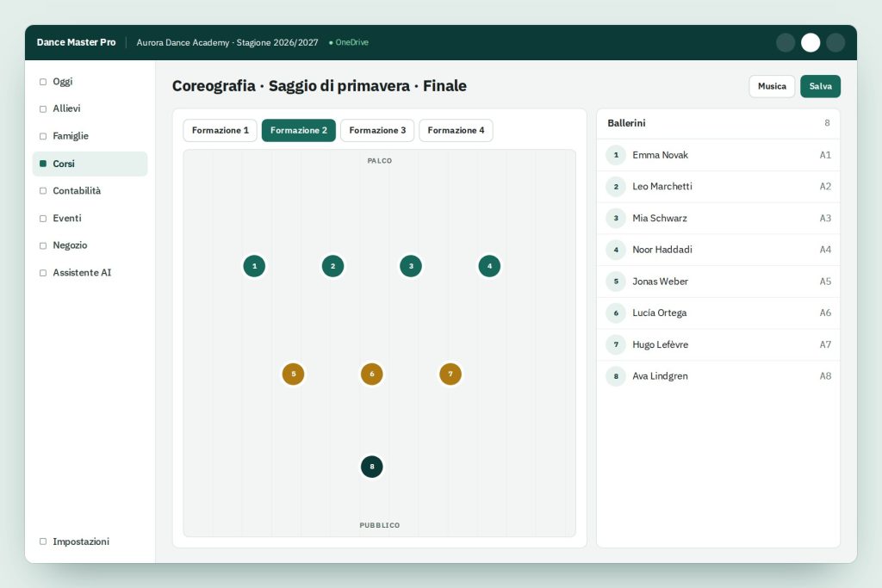Click the Aurora Dance Academy season title

tap(227, 42)
